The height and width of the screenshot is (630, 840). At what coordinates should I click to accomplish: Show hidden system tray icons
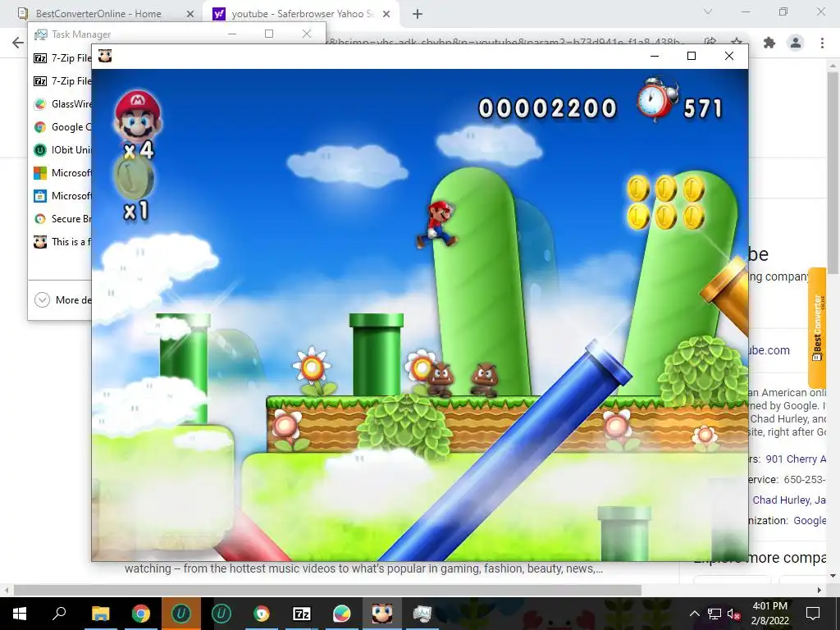[x=694, y=614]
